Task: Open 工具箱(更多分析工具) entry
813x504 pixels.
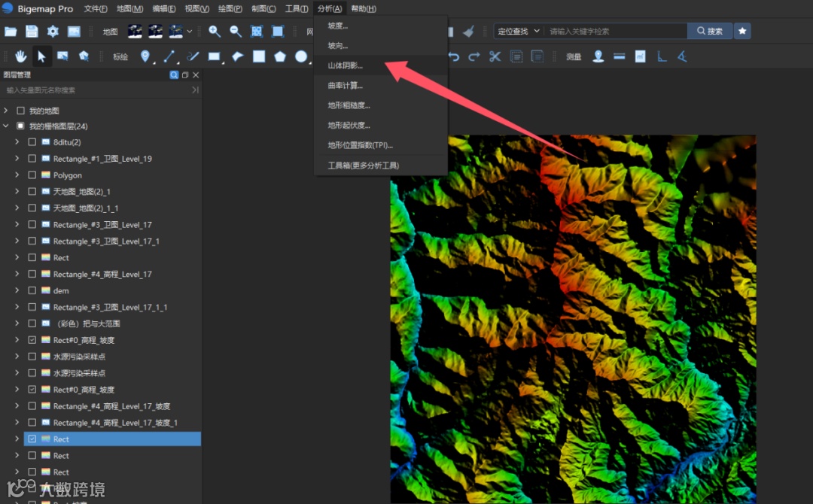Action: coord(363,165)
